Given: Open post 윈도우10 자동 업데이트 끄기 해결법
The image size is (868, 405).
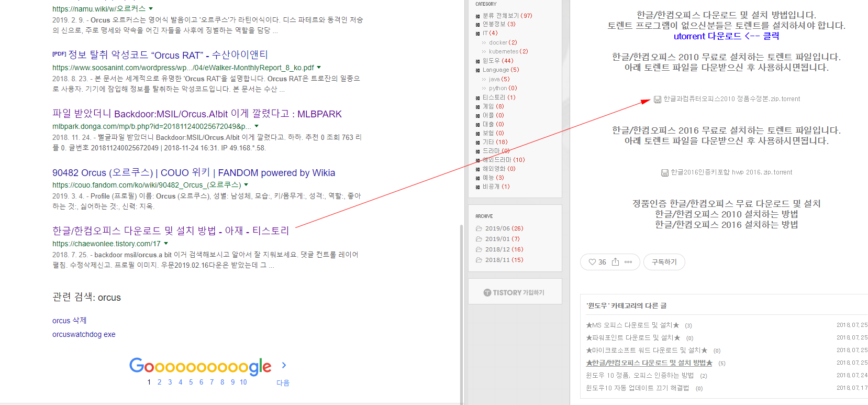Looking at the screenshot, I should click(638, 388).
